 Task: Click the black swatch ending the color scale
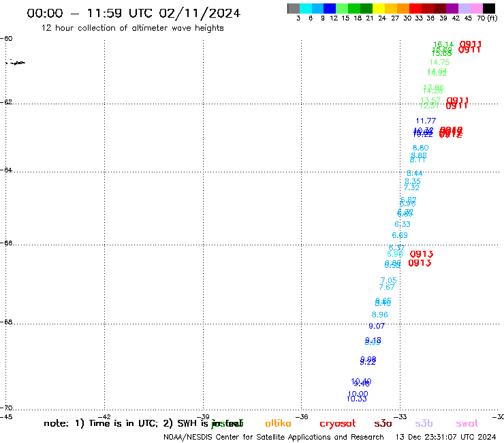(x=489, y=8)
